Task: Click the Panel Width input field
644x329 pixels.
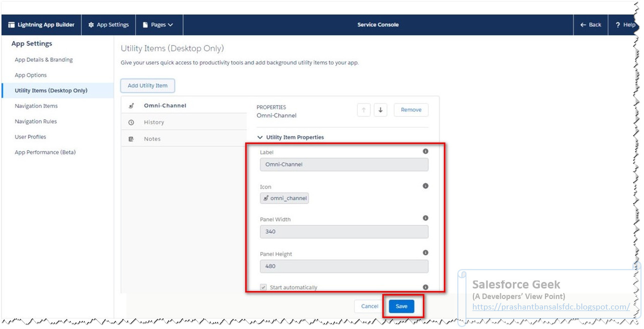Action: 344,231
